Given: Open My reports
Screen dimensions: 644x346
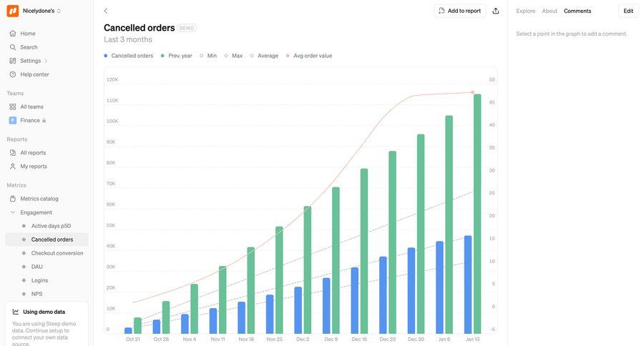Looking at the screenshot, I should coord(34,167).
